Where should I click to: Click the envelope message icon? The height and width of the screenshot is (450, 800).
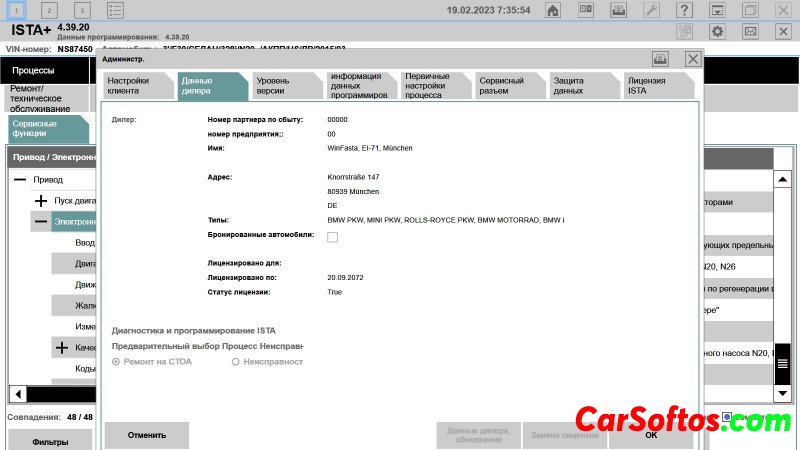[750, 31]
